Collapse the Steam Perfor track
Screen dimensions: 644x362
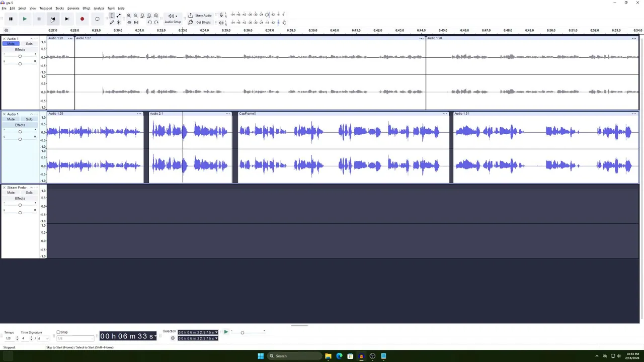(x=31, y=188)
